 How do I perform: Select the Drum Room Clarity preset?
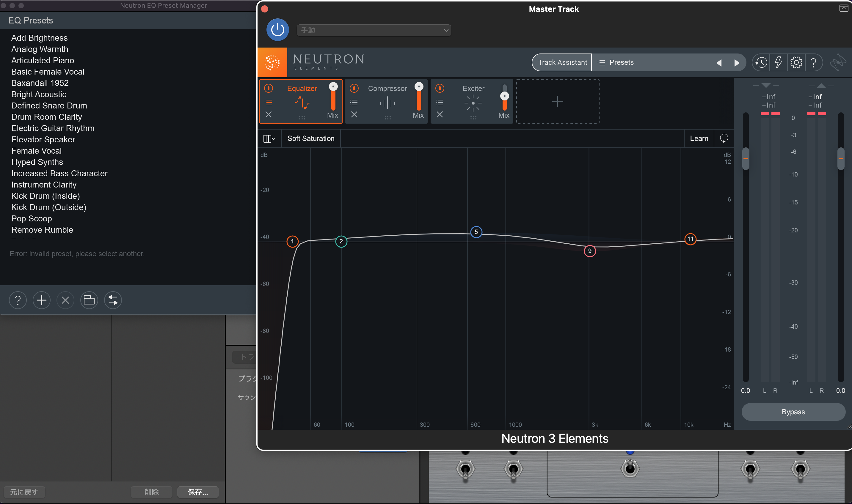coord(47,117)
